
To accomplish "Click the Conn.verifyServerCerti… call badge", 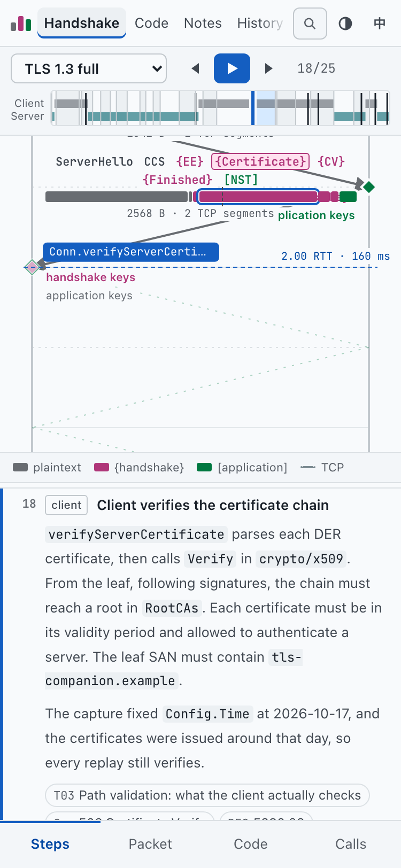I will point(131,252).
